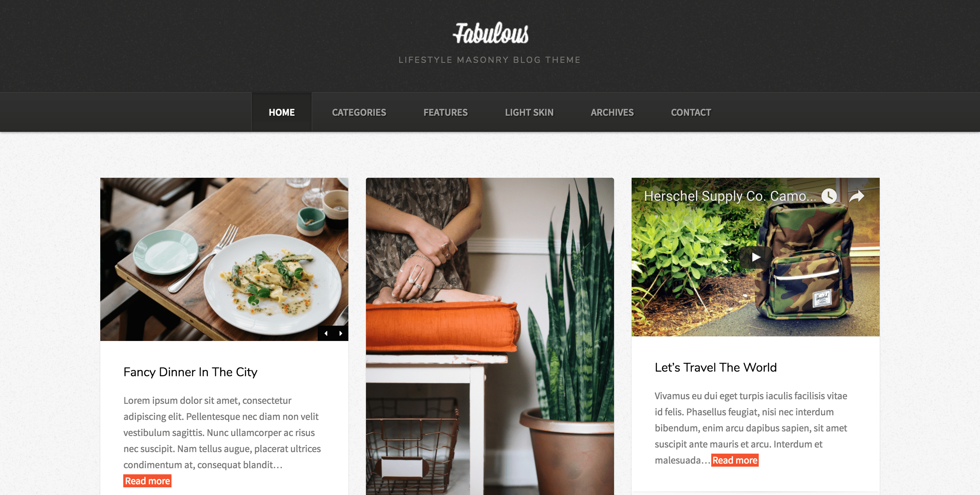Select the FEATURES navigation item
980x495 pixels.
coord(445,112)
